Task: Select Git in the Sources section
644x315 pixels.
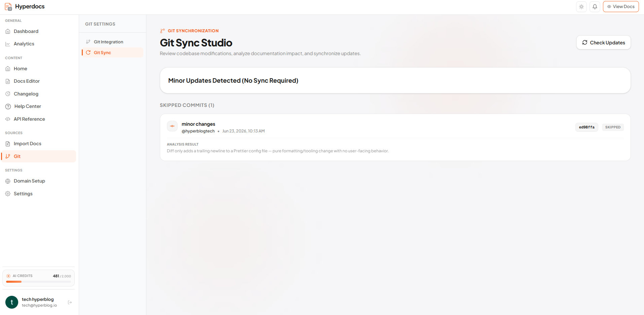Action: tap(39, 156)
